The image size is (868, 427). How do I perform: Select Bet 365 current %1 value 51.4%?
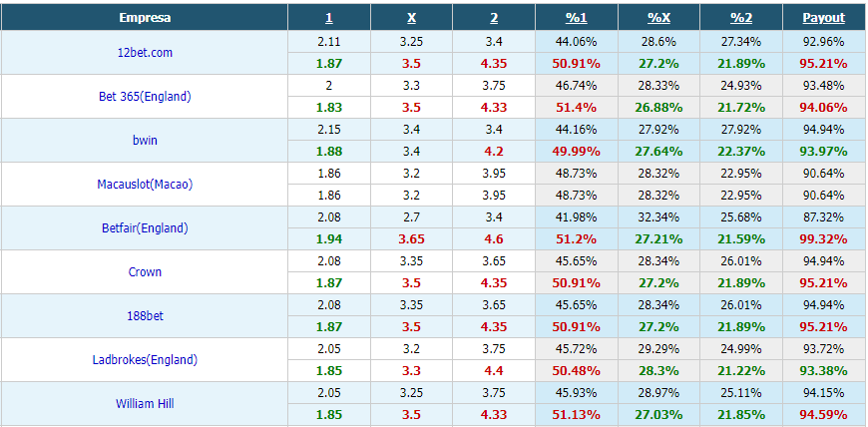click(577, 108)
